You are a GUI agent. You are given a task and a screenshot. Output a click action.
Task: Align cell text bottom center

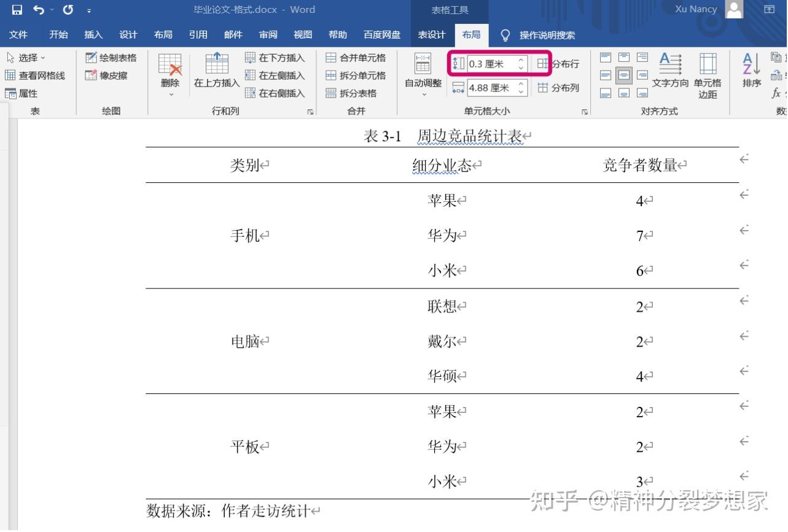tap(624, 93)
